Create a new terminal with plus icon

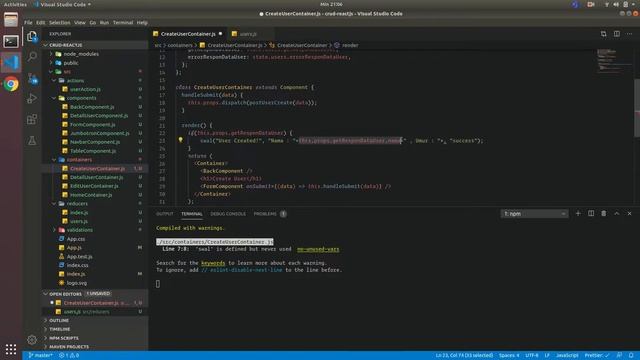(578, 213)
